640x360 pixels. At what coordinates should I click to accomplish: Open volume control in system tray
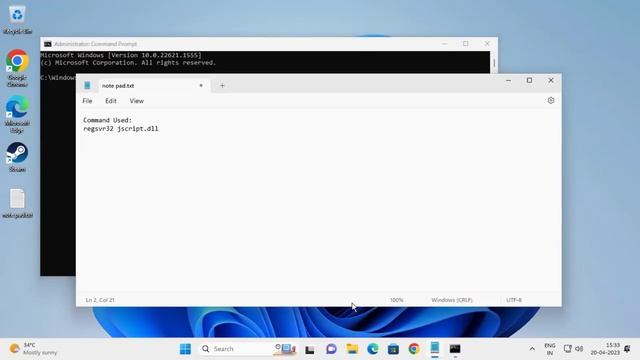click(579, 349)
